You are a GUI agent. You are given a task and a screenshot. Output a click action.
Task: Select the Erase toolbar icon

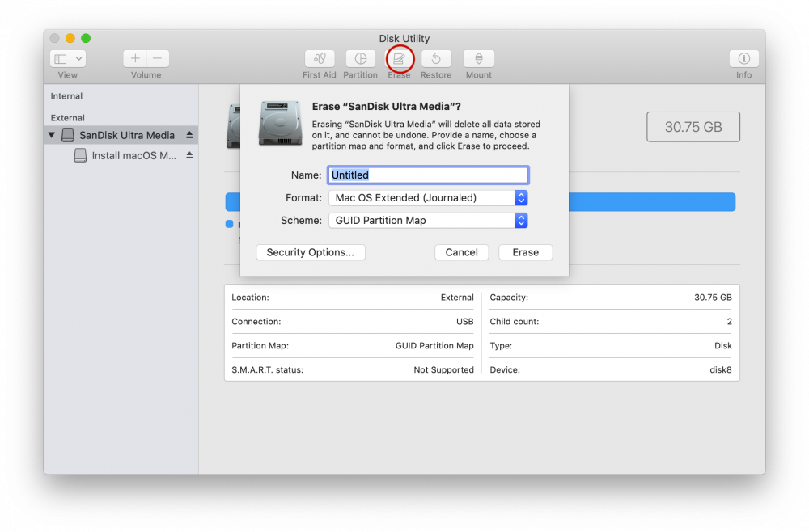[x=400, y=59]
